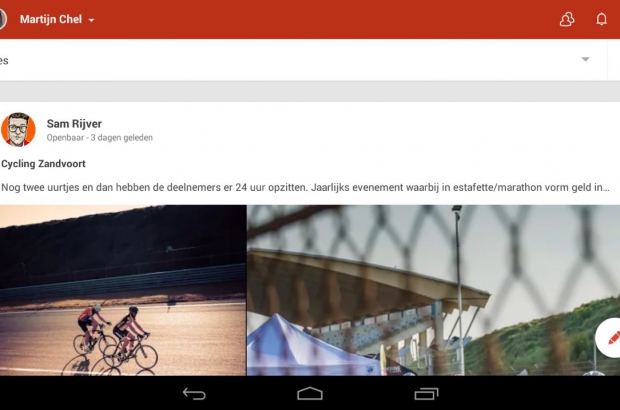Tap the Openbaar visibility label
The width and height of the screenshot is (620, 410).
point(65,138)
